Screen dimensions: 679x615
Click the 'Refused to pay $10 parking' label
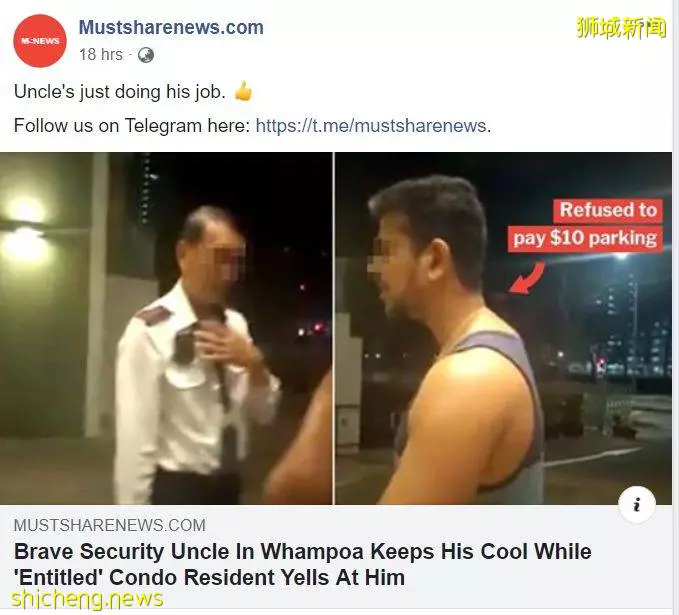tap(585, 224)
